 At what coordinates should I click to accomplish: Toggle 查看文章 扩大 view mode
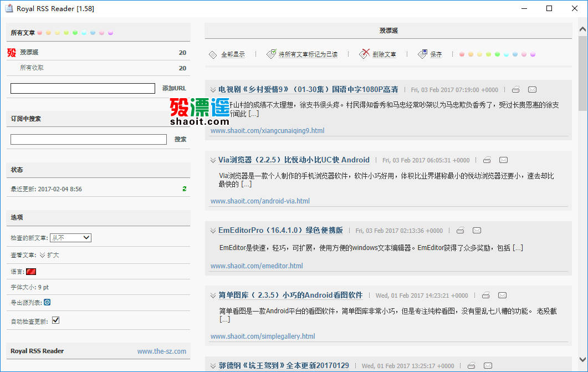coord(49,255)
